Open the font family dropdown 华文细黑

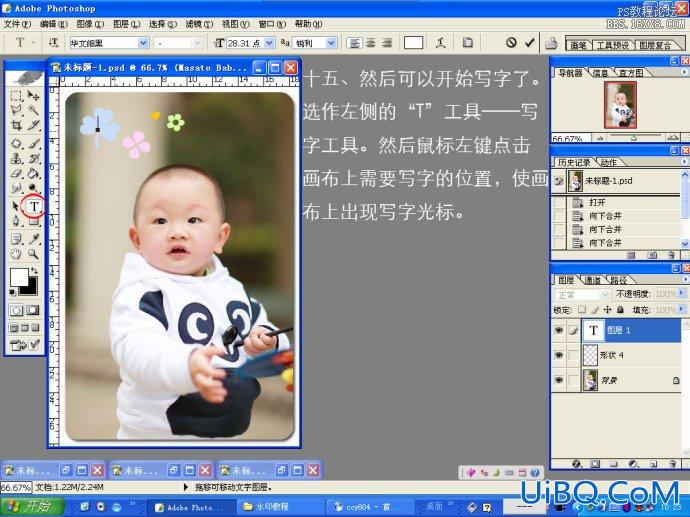coord(143,43)
